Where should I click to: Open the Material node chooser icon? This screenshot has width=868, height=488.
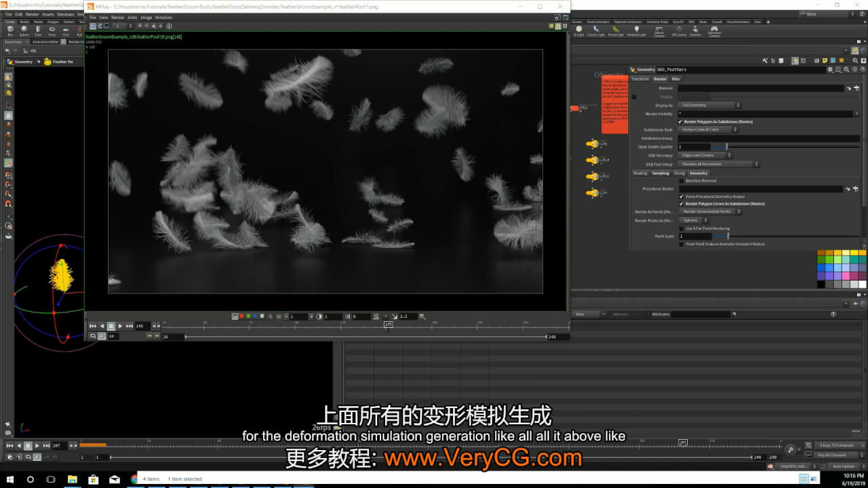856,88
